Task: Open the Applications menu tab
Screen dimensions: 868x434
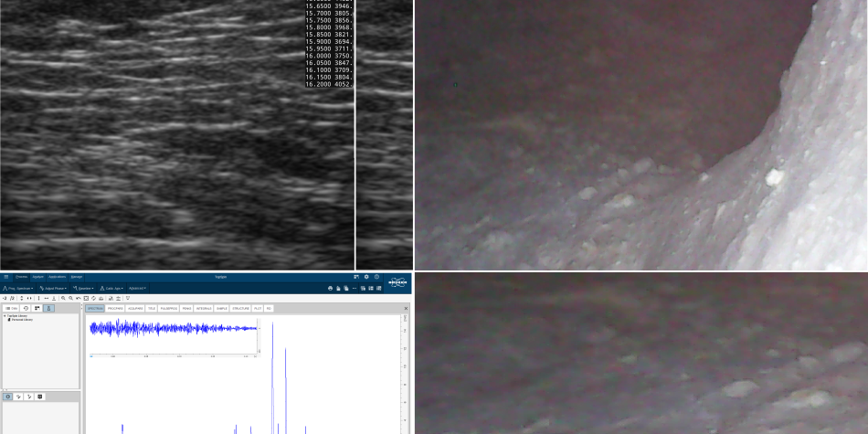Action: pyautogui.click(x=57, y=276)
